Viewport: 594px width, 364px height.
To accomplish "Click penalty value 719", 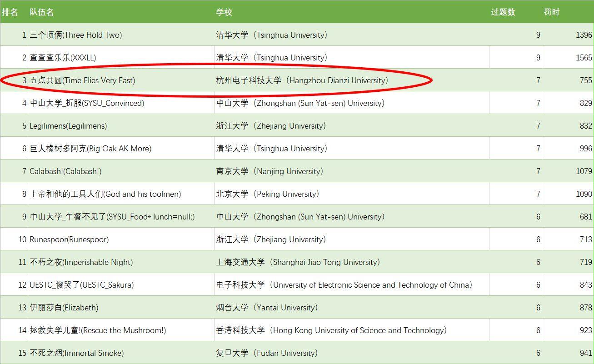I will [586, 262].
